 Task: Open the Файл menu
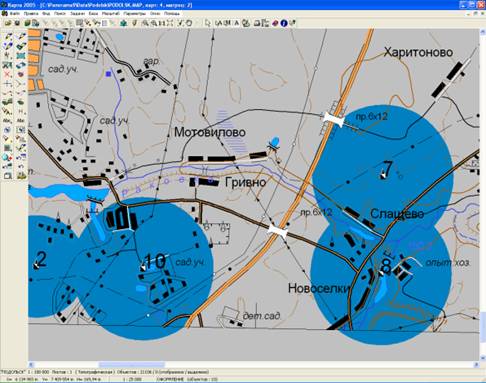pyautogui.click(x=15, y=14)
